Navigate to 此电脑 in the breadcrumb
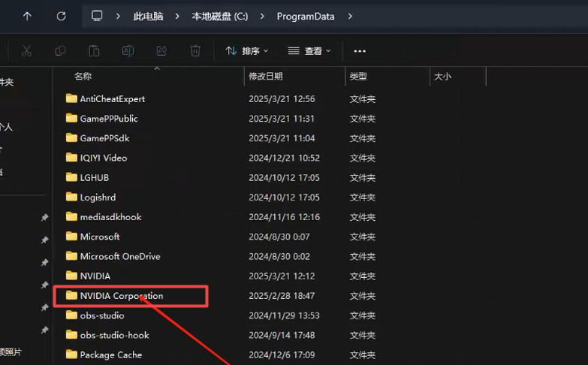The width and height of the screenshot is (588, 365). [147, 16]
